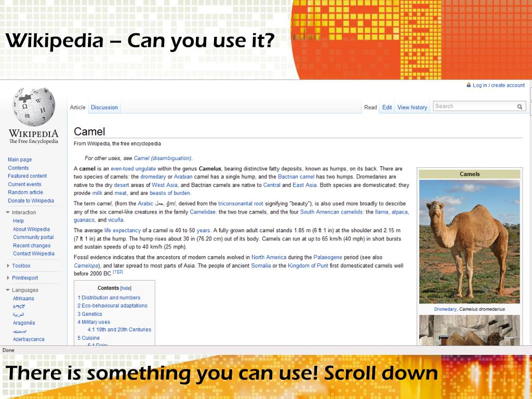Open Recent changes link
This screenshot has height=399, width=532.
point(32,246)
